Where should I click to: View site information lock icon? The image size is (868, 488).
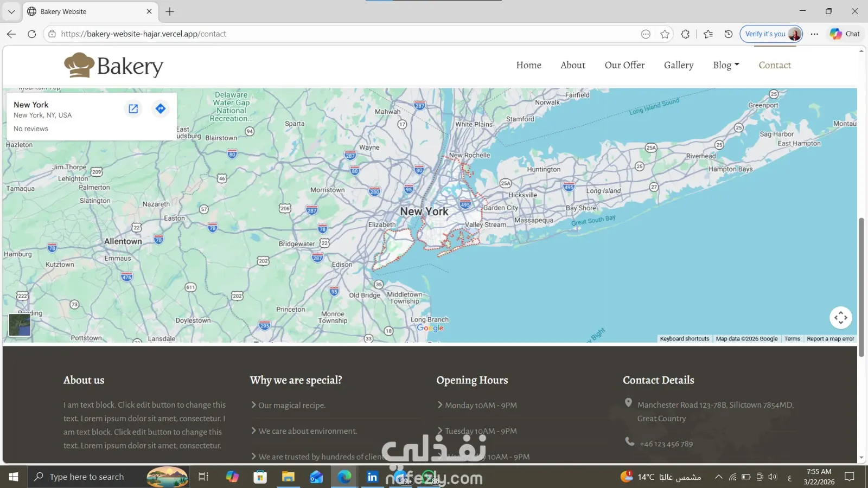(x=52, y=34)
